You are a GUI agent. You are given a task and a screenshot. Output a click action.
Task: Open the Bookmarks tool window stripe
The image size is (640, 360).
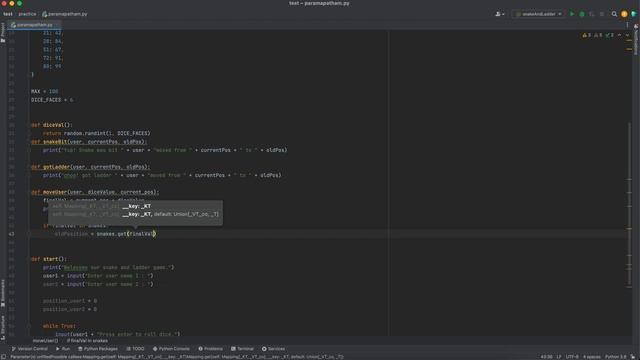tap(3, 293)
